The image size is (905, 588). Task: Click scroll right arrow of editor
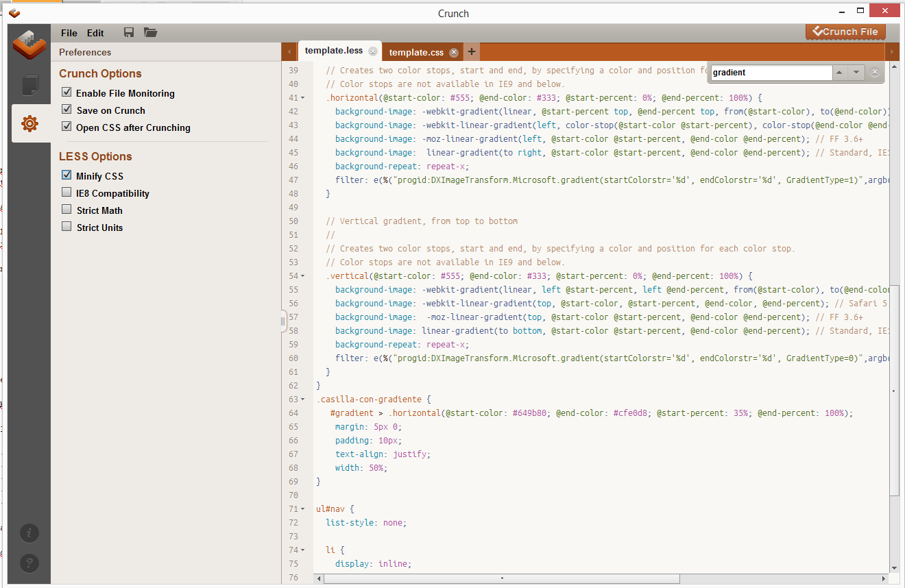(x=885, y=579)
